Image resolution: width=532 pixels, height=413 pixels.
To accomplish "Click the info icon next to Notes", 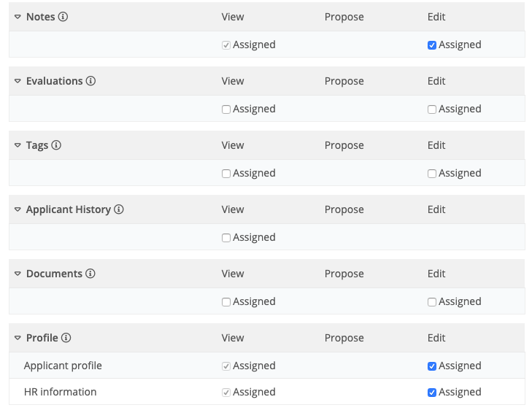I will click(63, 17).
